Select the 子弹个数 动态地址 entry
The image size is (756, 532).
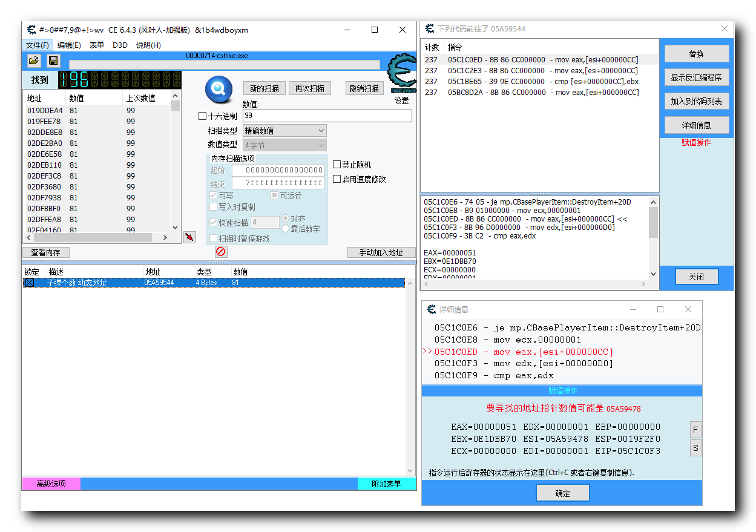[214, 283]
